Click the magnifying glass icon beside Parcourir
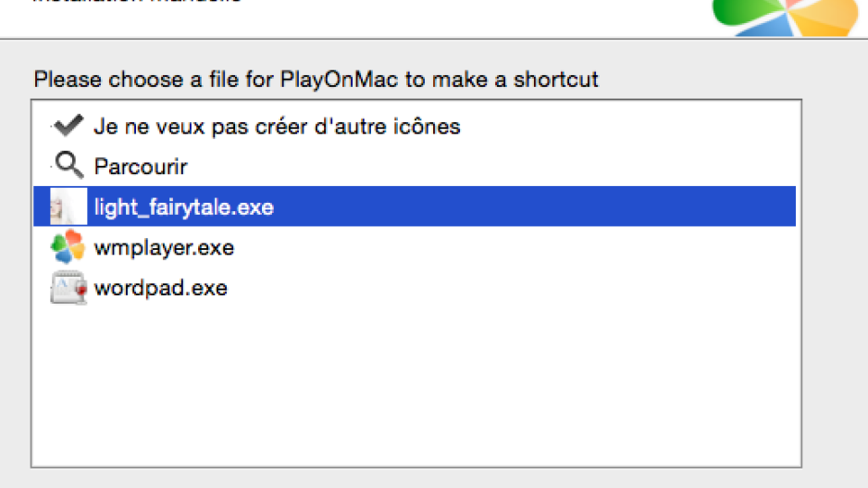 (x=68, y=165)
